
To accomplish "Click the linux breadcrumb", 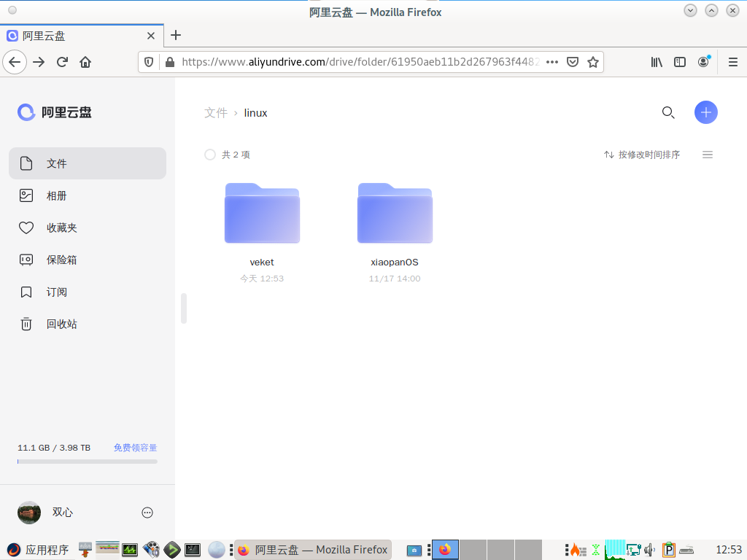I will [x=255, y=113].
